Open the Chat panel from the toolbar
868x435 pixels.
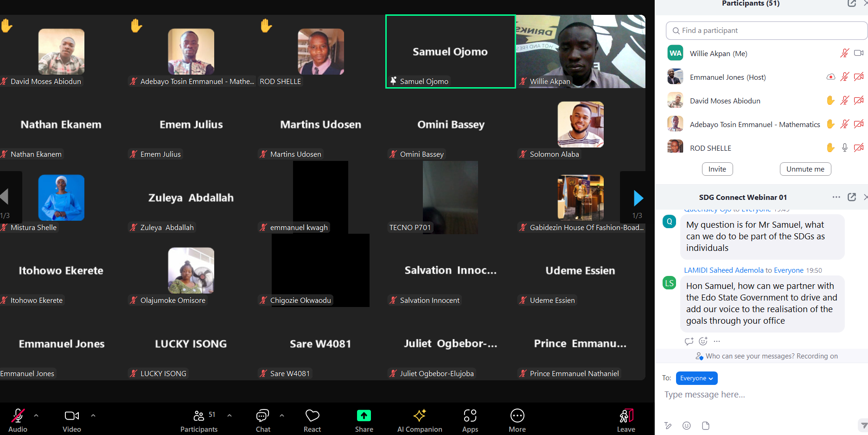coord(262,416)
